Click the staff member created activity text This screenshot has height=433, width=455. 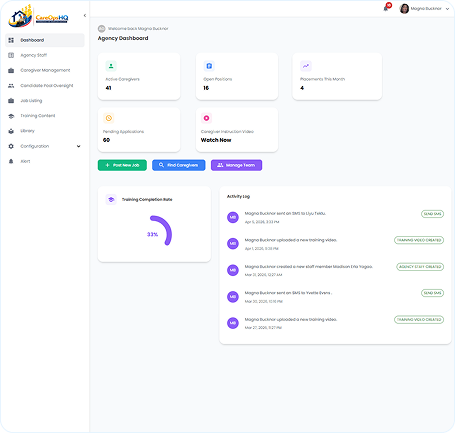(x=309, y=267)
